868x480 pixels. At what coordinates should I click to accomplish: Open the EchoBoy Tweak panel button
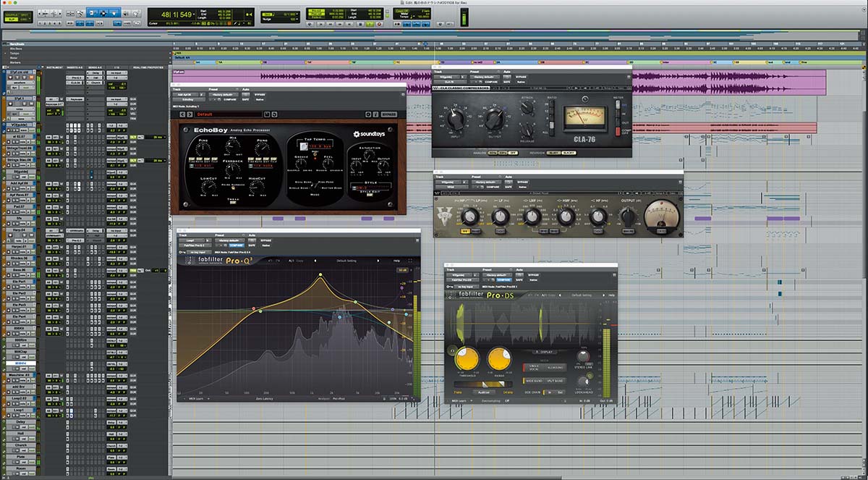[233, 203]
